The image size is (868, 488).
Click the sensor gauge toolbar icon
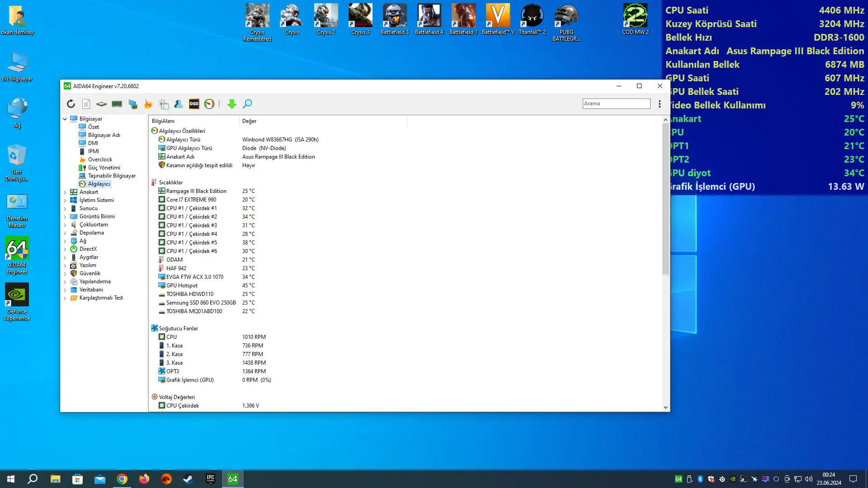(x=209, y=104)
